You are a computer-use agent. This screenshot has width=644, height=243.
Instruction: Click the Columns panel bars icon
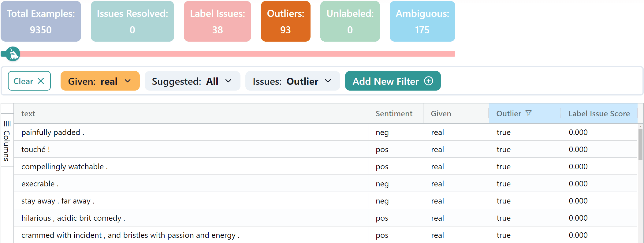(x=7, y=124)
